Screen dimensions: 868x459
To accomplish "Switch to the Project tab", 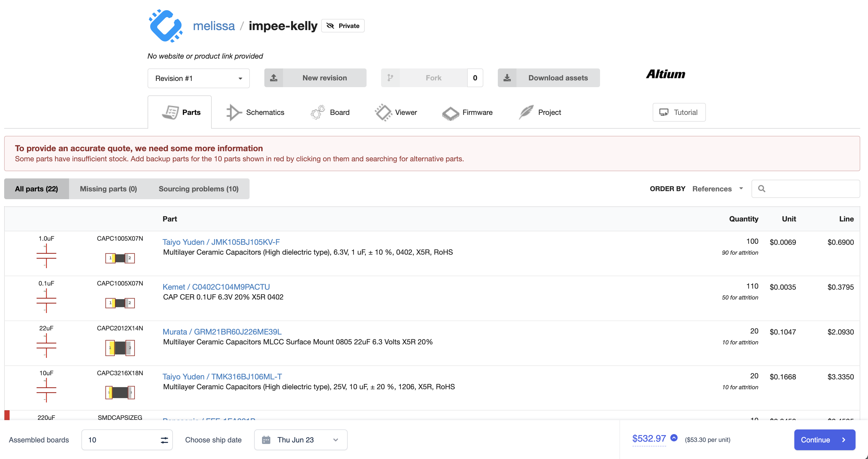I will (540, 112).
